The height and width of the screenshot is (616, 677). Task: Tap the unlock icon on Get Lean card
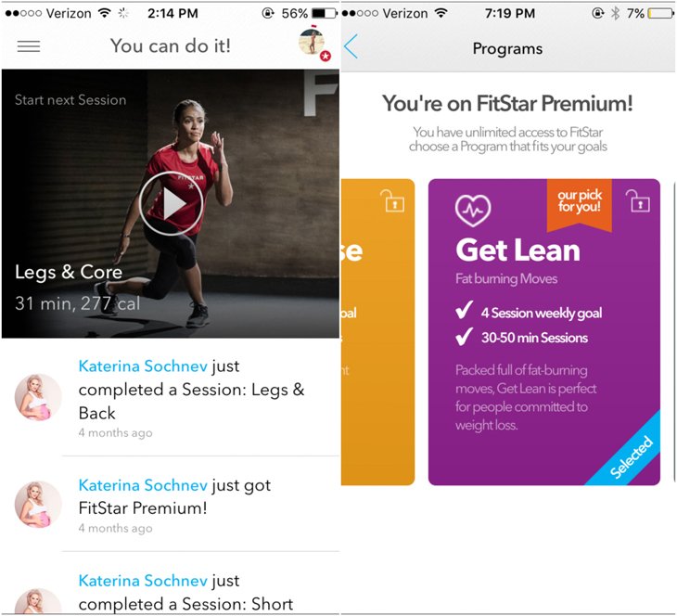tap(638, 201)
